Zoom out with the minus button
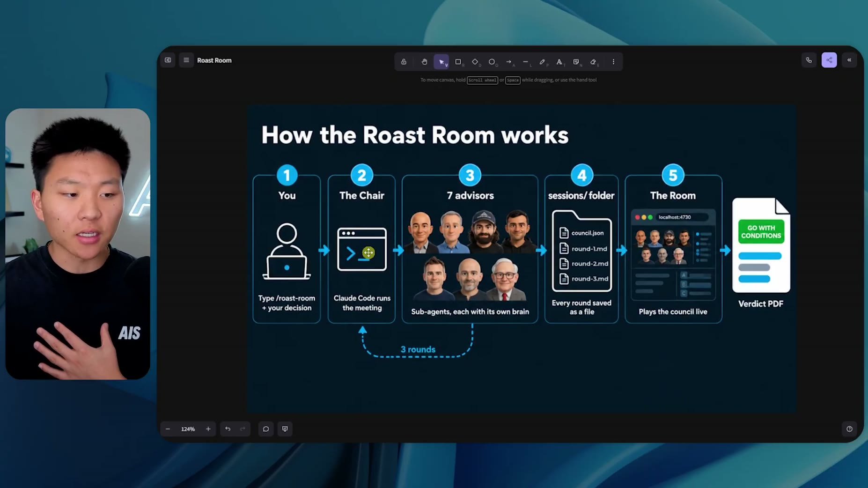 [168, 429]
